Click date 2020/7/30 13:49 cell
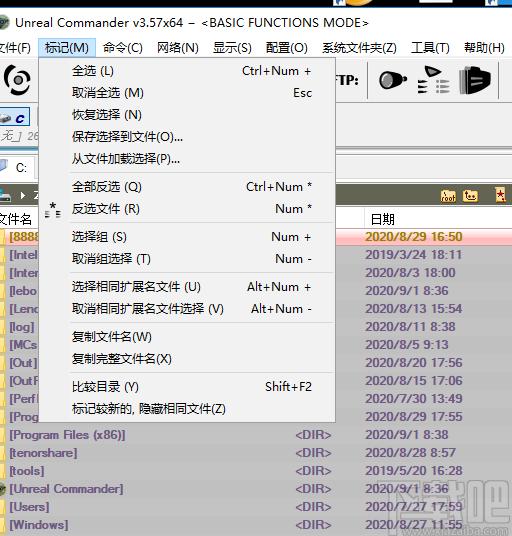This screenshot has width=512, height=536. click(414, 399)
